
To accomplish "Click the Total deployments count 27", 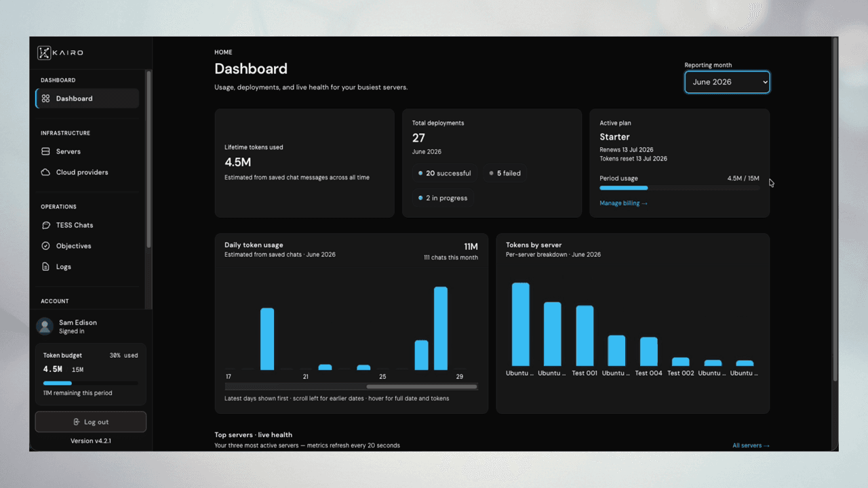I will click(x=418, y=138).
